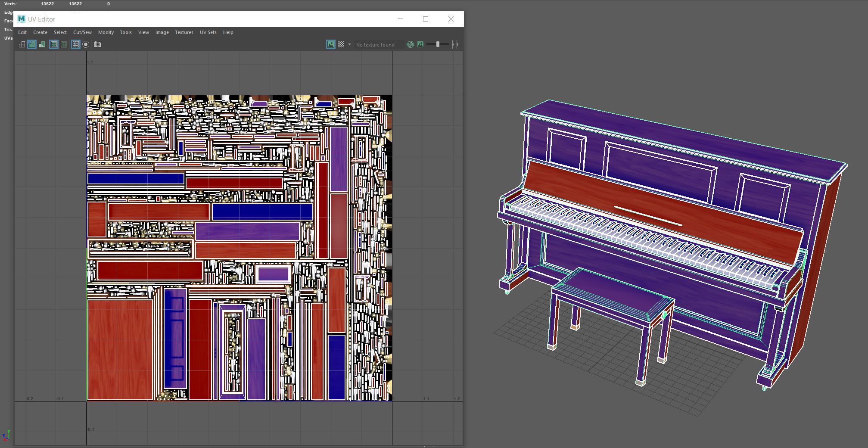The width and height of the screenshot is (868, 448).
Task: Toggle internal borders display icon
Action: pos(64,44)
